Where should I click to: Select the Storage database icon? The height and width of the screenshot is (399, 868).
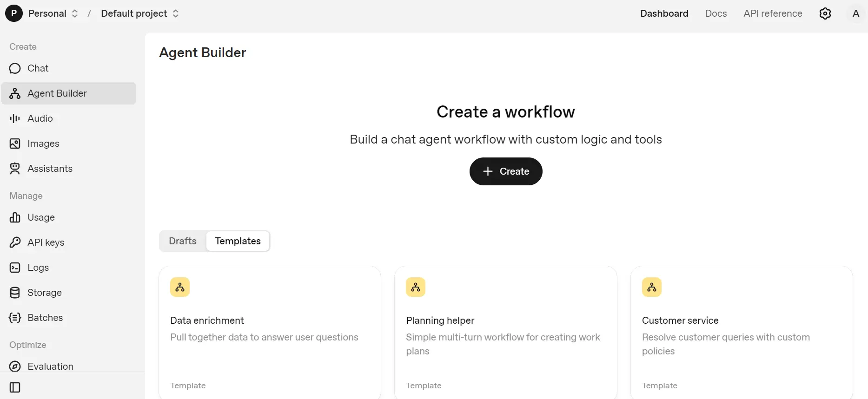point(14,293)
